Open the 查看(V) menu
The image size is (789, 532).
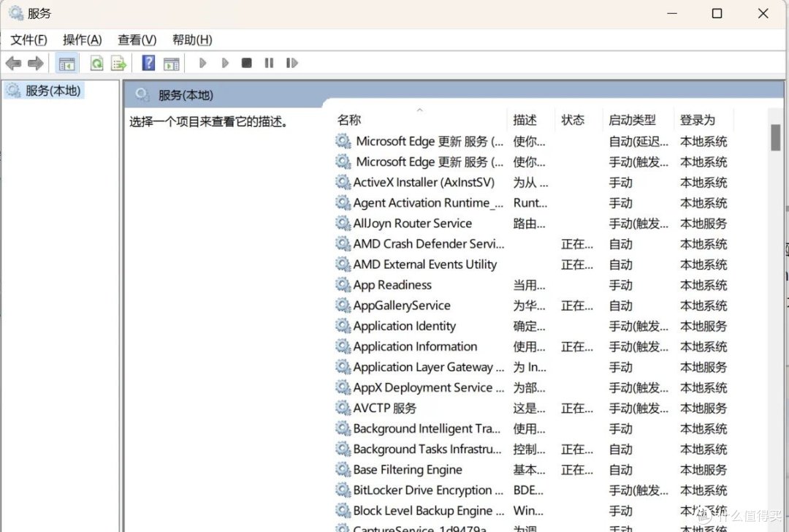coord(137,39)
